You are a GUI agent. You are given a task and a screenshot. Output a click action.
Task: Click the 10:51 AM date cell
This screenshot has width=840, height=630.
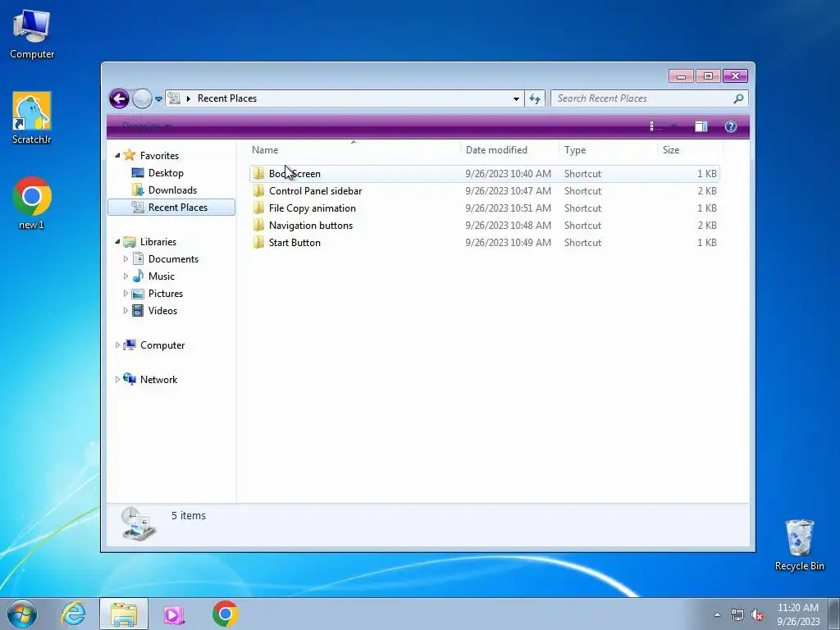point(508,208)
